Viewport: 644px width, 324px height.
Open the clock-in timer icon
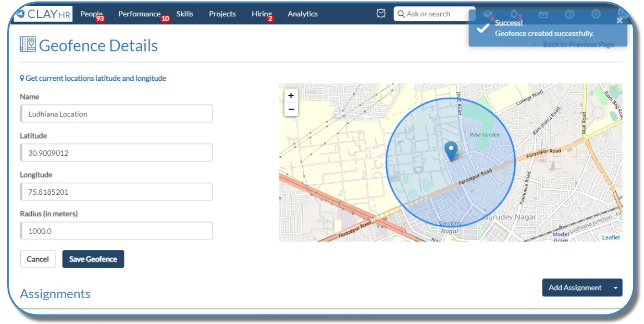point(381,14)
